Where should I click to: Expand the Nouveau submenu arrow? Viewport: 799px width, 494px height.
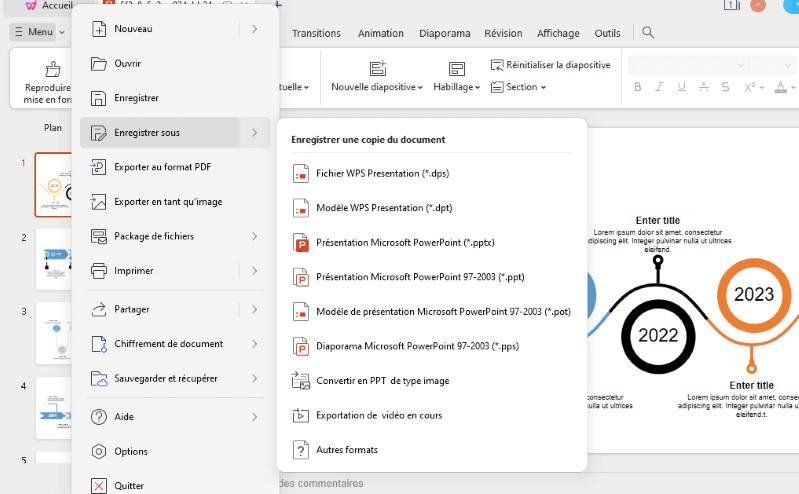coord(254,29)
